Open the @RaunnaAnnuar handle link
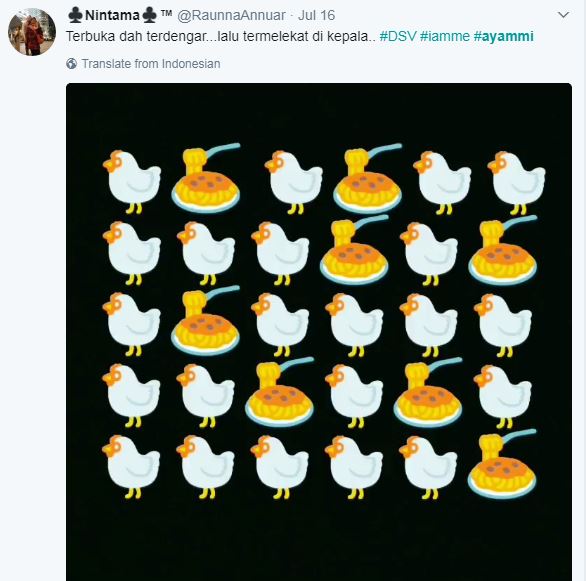Image resolution: width=586 pixels, height=581 pixels. (231, 15)
